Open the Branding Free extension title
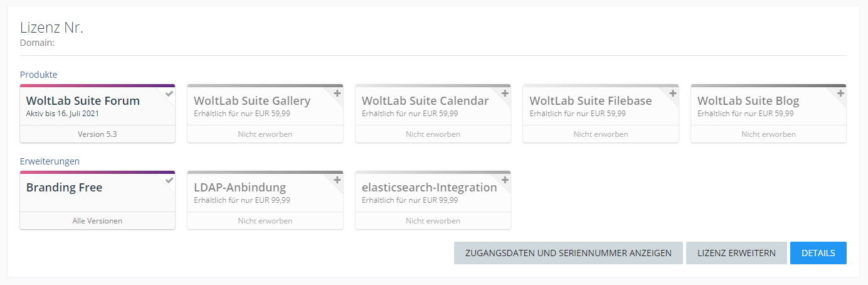This screenshot has width=868, height=285. pos(64,188)
